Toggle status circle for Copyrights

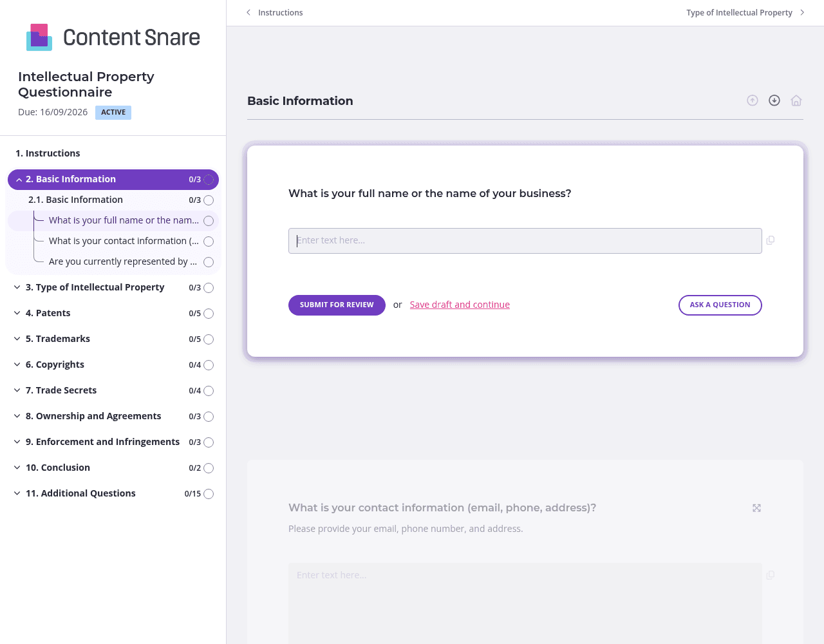click(209, 365)
